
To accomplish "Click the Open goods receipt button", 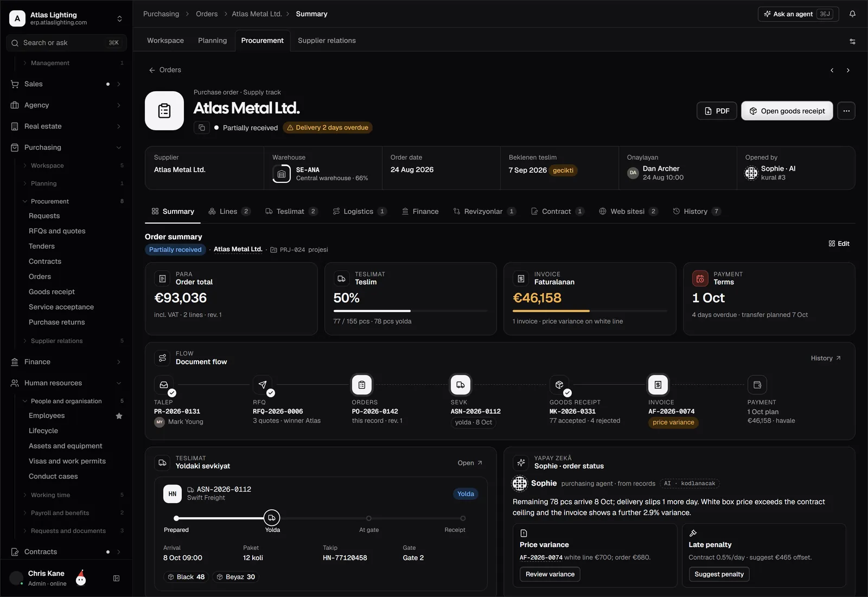I will pos(787,111).
